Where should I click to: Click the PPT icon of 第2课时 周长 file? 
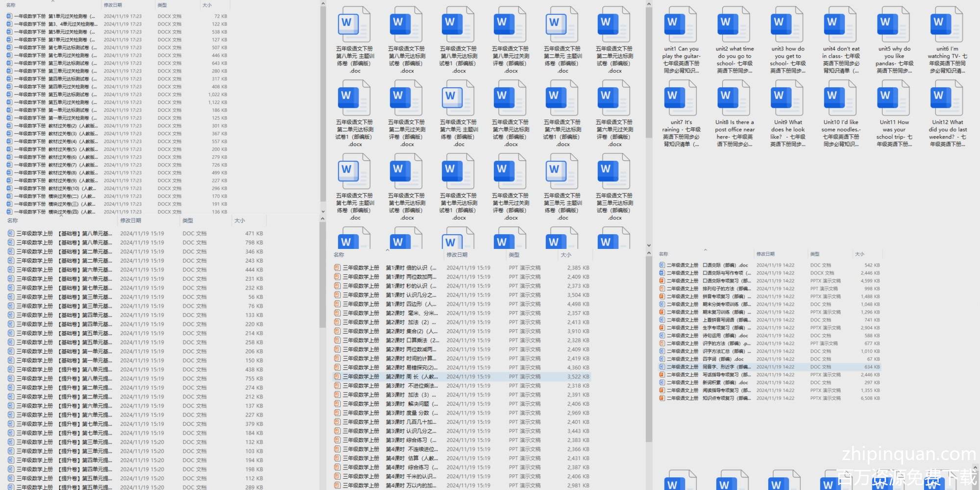click(337, 377)
